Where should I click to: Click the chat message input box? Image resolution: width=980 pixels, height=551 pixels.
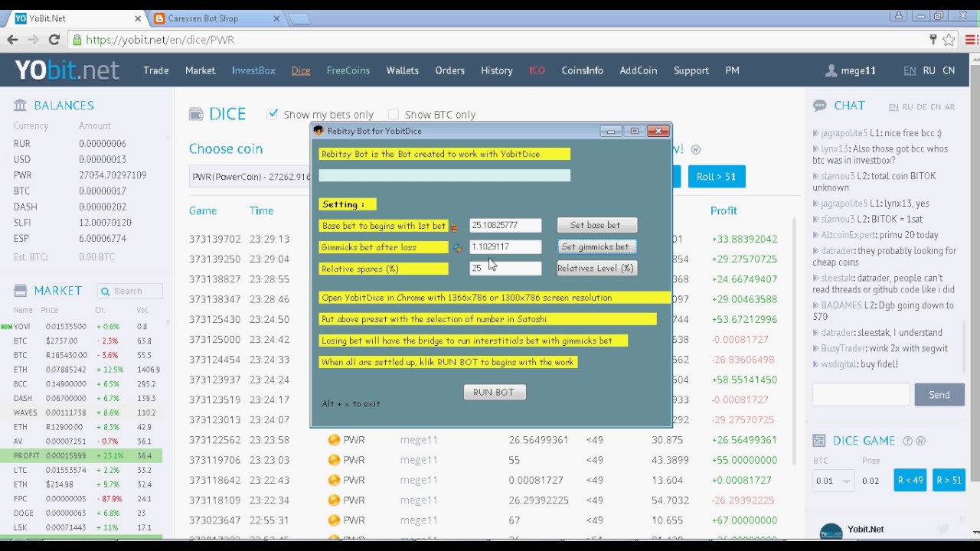click(x=861, y=395)
